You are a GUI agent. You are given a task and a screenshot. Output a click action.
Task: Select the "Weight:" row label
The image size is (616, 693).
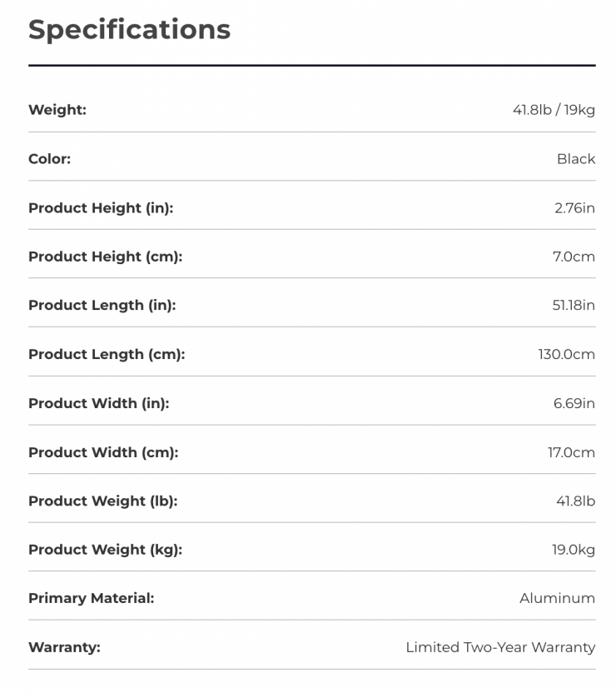coord(57,110)
